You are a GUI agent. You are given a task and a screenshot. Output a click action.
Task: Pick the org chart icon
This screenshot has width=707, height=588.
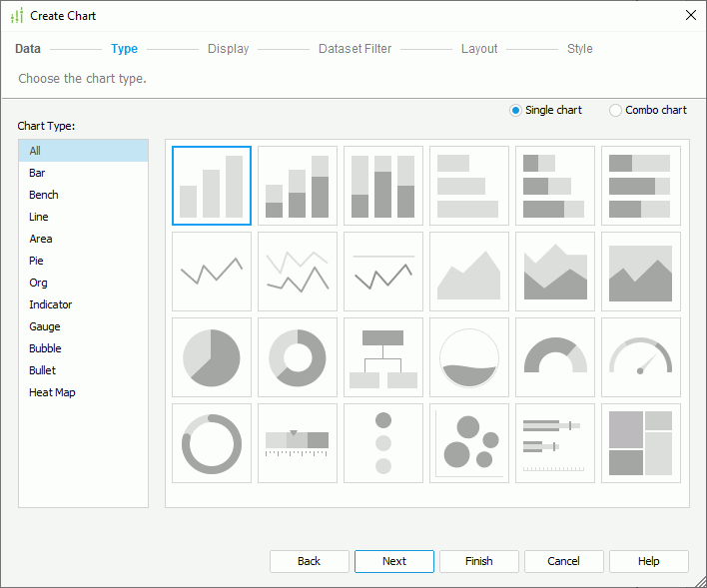[x=382, y=357]
